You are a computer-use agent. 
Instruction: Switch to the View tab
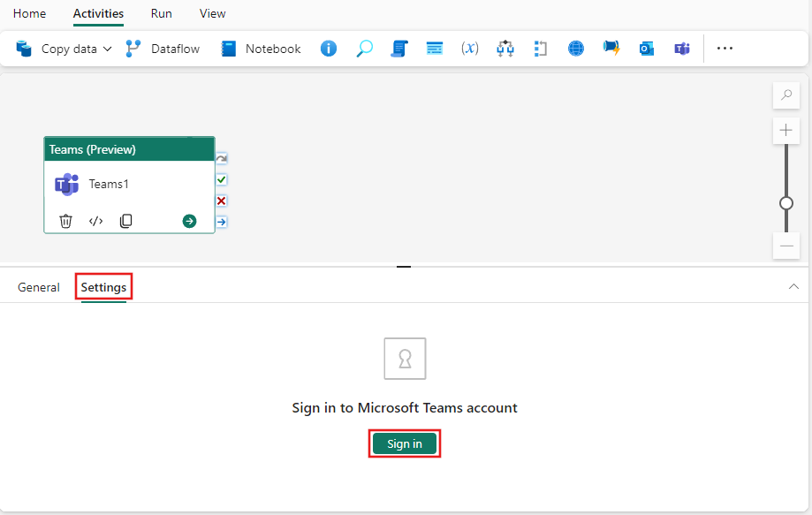point(212,13)
